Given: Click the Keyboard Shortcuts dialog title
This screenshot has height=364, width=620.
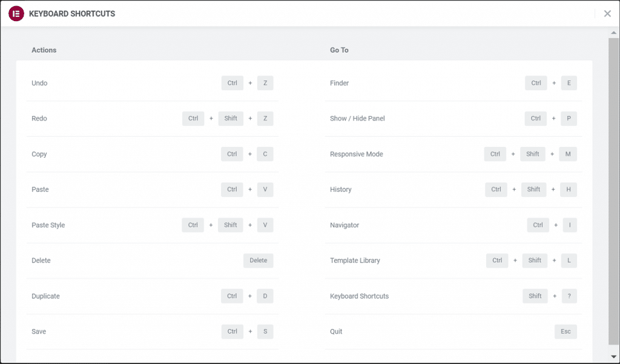Looking at the screenshot, I should click(72, 14).
